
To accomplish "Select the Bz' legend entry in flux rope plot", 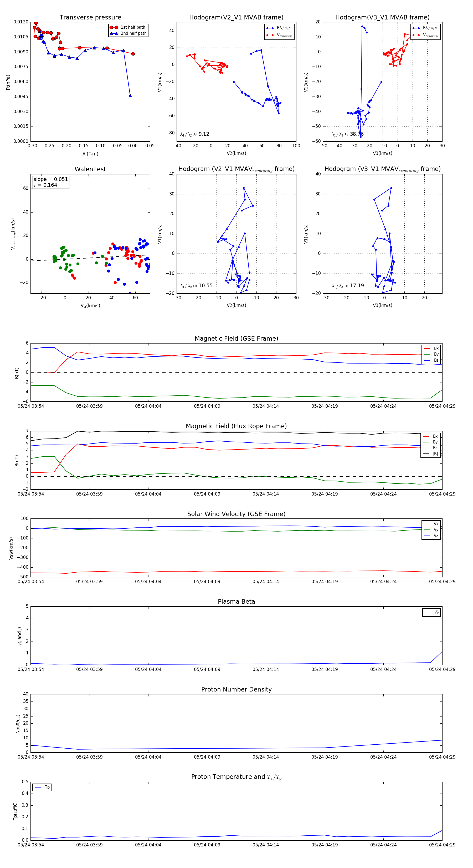I will point(431,448).
